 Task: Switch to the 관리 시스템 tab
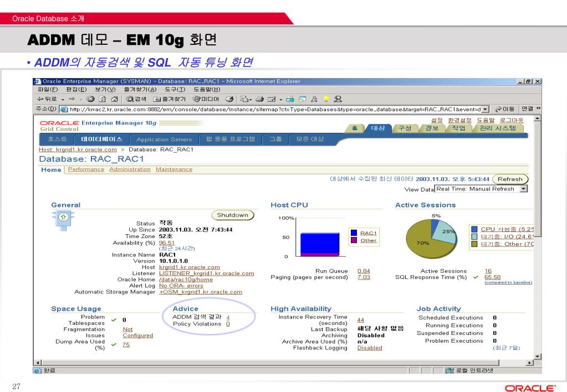coord(498,128)
